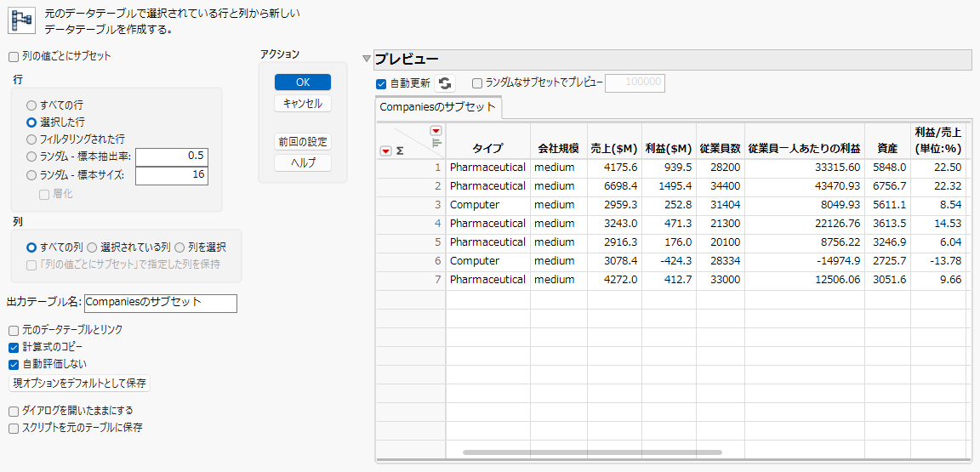Click the OK button
This screenshot has height=472, width=980.
pyautogui.click(x=303, y=82)
